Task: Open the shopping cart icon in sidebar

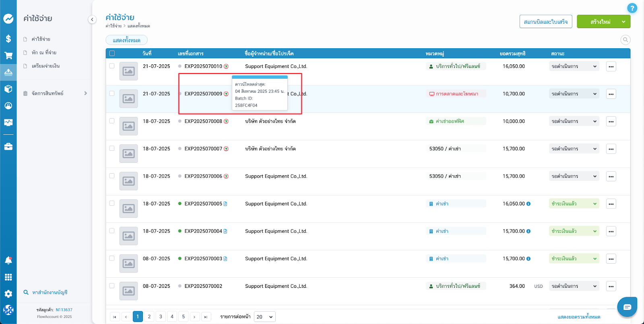Action: (x=8, y=55)
